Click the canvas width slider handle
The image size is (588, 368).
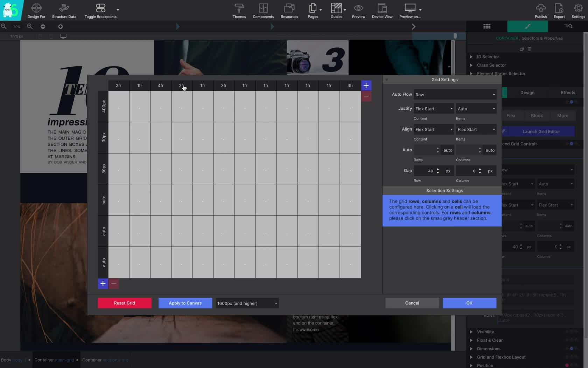click(x=455, y=36)
